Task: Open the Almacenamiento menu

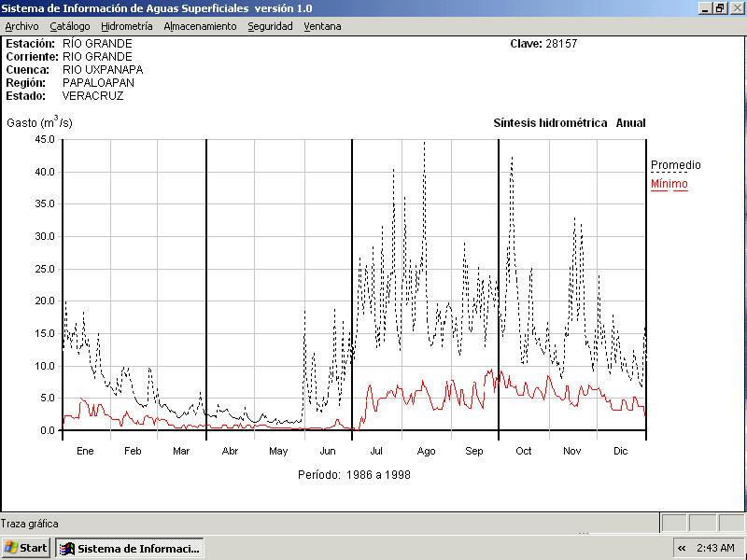Action: (x=200, y=26)
